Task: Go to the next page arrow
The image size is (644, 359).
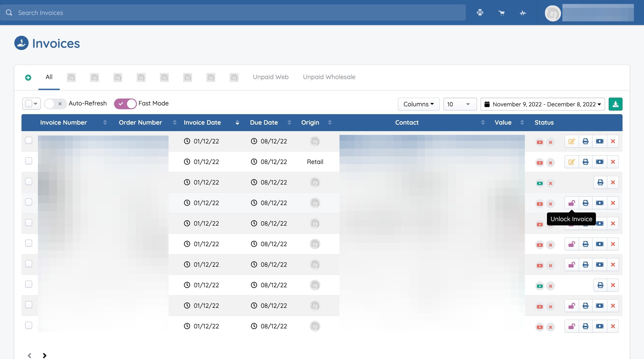Action: tap(44, 355)
